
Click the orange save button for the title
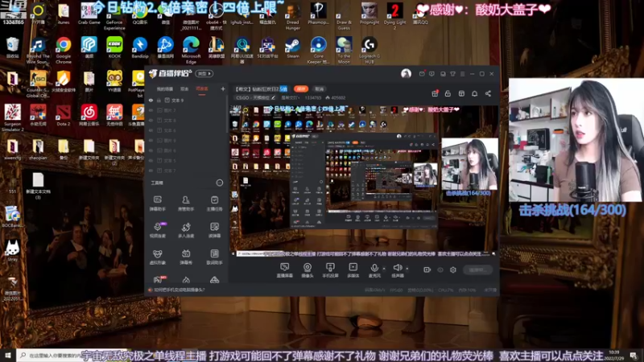(301, 88)
